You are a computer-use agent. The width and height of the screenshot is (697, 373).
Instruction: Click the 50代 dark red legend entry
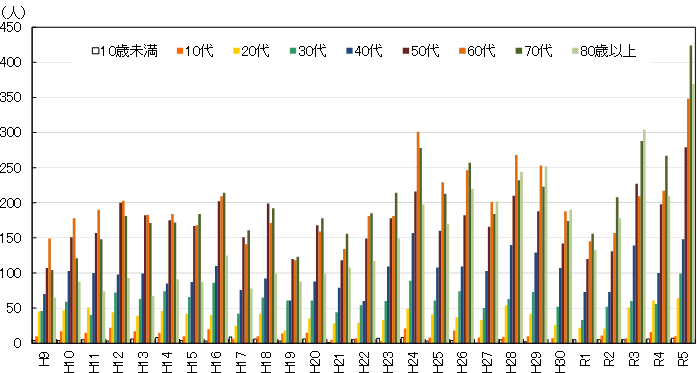click(421, 51)
